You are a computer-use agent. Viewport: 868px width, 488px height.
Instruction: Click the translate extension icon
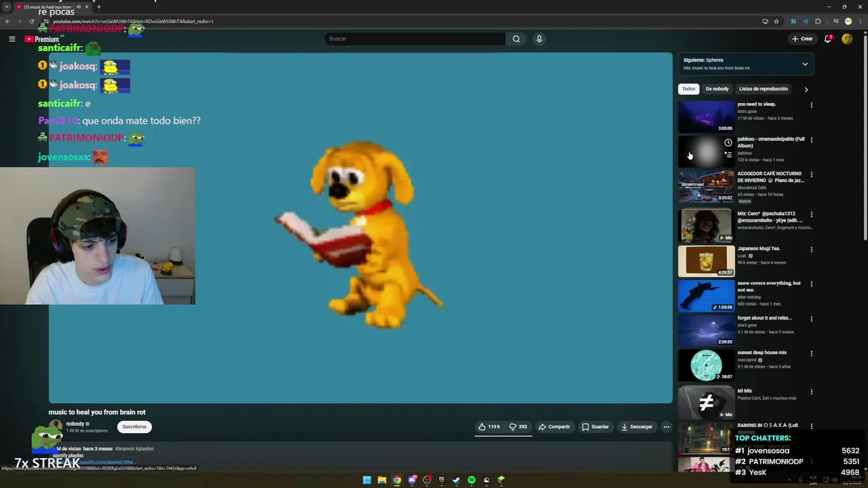(793, 21)
